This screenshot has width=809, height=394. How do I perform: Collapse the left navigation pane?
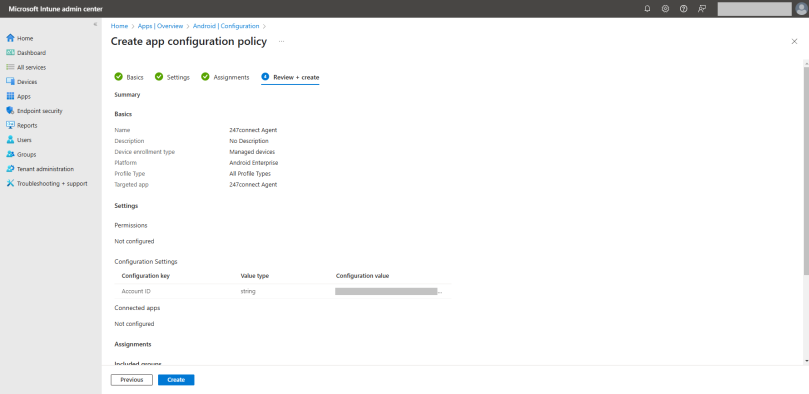[x=95, y=25]
